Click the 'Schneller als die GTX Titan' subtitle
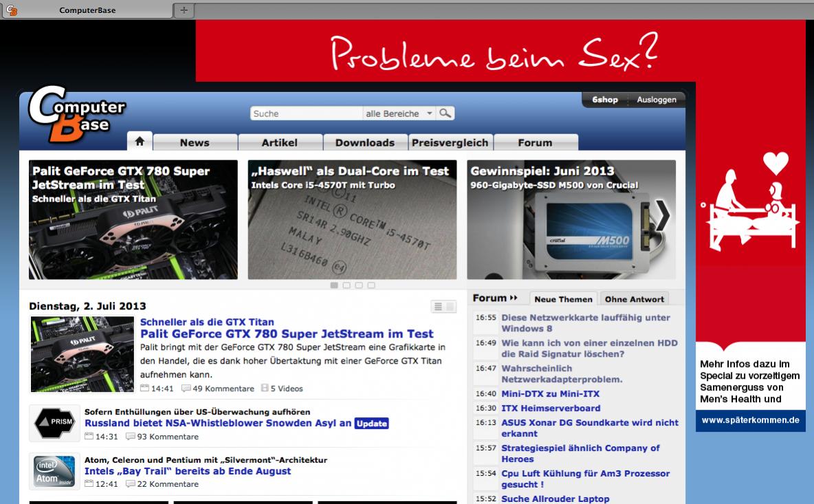Viewport: 814px width, 504px height. pyautogui.click(x=207, y=322)
